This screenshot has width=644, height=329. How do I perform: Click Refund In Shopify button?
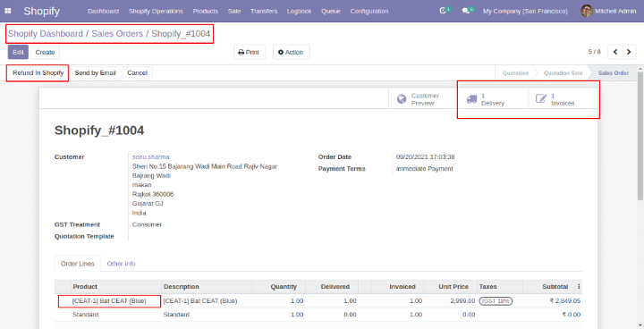pyautogui.click(x=38, y=72)
